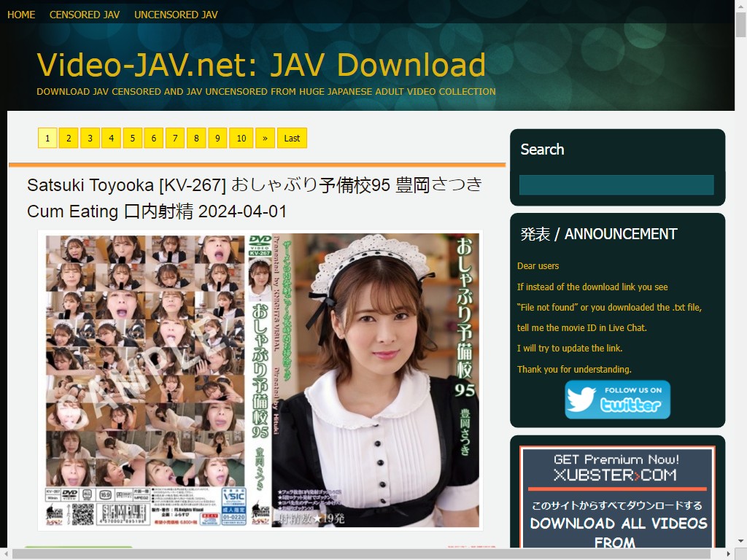Go to pagination page 1
The image size is (747, 560).
[x=47, y=138]
